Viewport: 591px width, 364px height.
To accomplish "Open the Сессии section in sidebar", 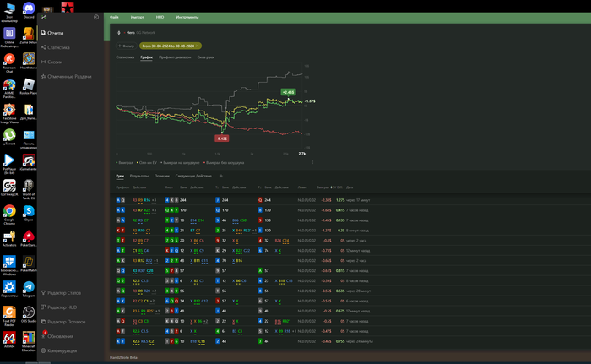I will point(52,62).
